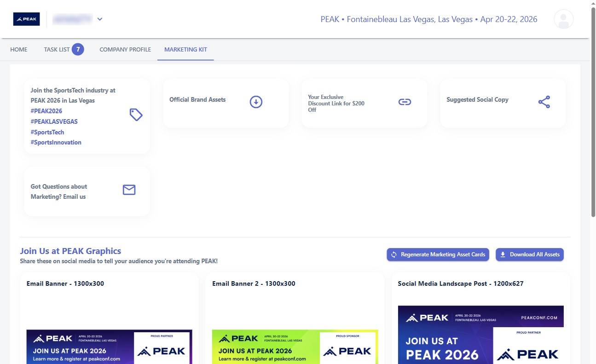Click the hashtag tag icon
The image size is (596, 364).
point(136,115)
